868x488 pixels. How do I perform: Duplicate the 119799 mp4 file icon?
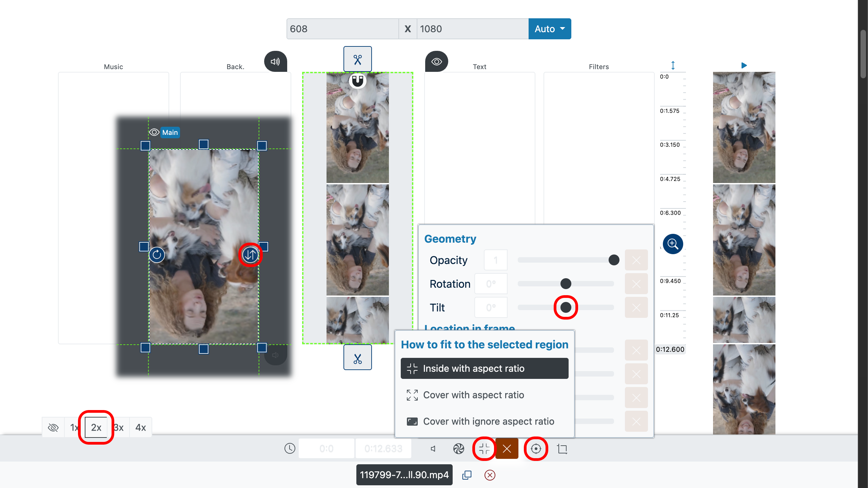pyautogui.click(x=467, y=475)
